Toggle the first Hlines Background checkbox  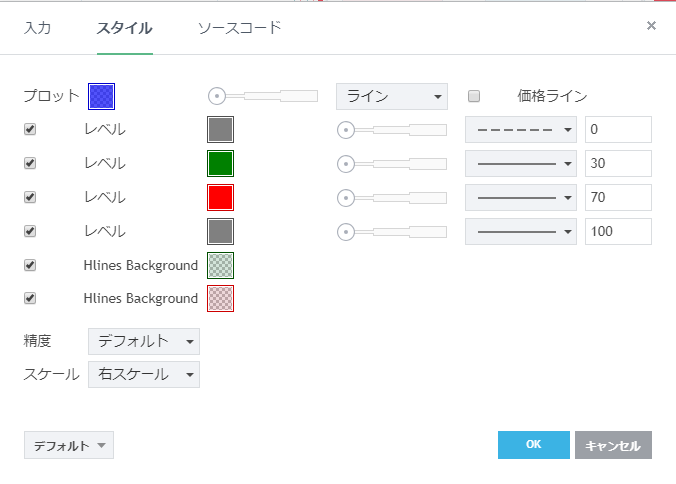pyautogui.click(x=30, y=265)
